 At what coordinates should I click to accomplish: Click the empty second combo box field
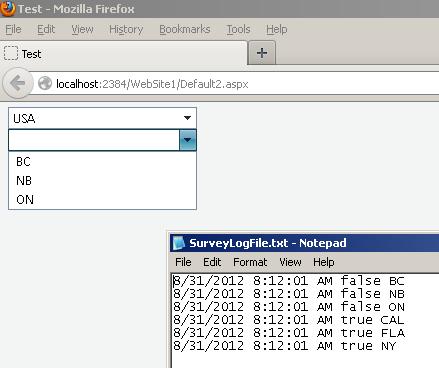tap(94, 140)
